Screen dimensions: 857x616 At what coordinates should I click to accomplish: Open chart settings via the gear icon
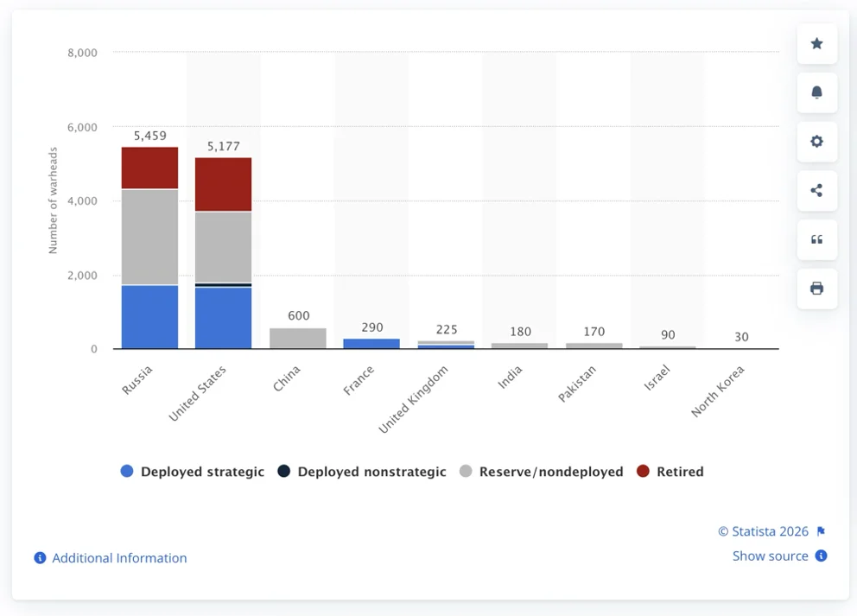coord(816,142)
